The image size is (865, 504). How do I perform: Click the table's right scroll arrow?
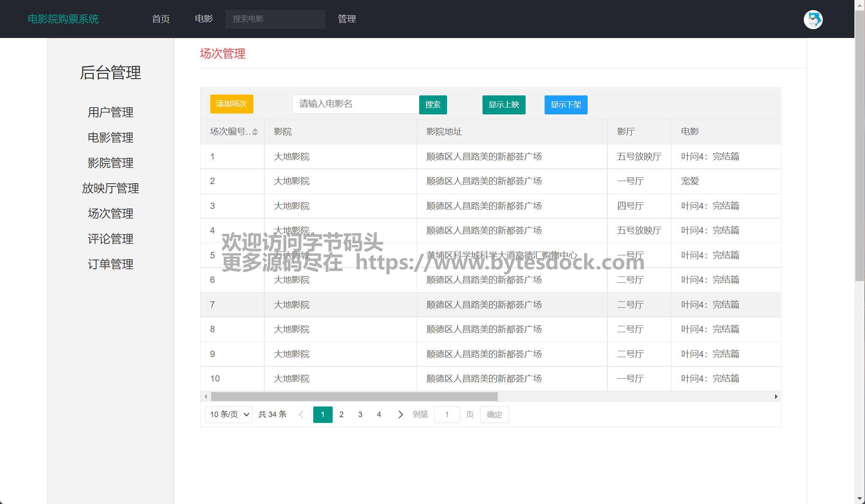tap(776, 396)
